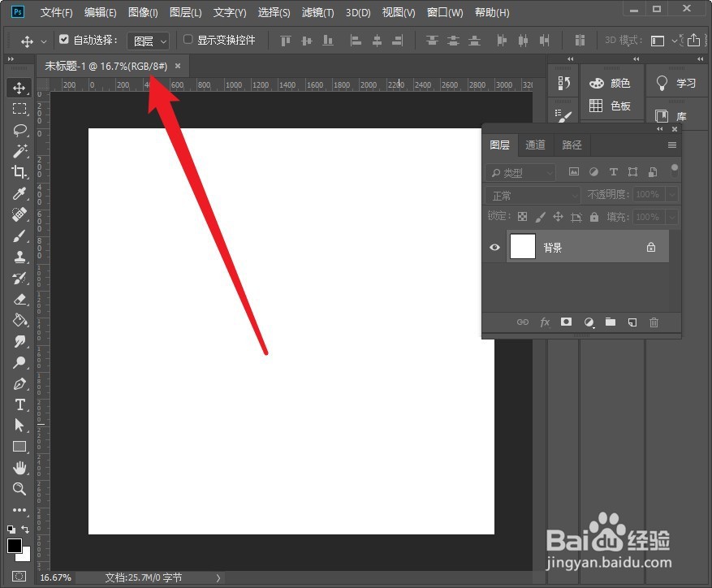
Task: Select the Crop tool
Action: (x=19, y=171)
